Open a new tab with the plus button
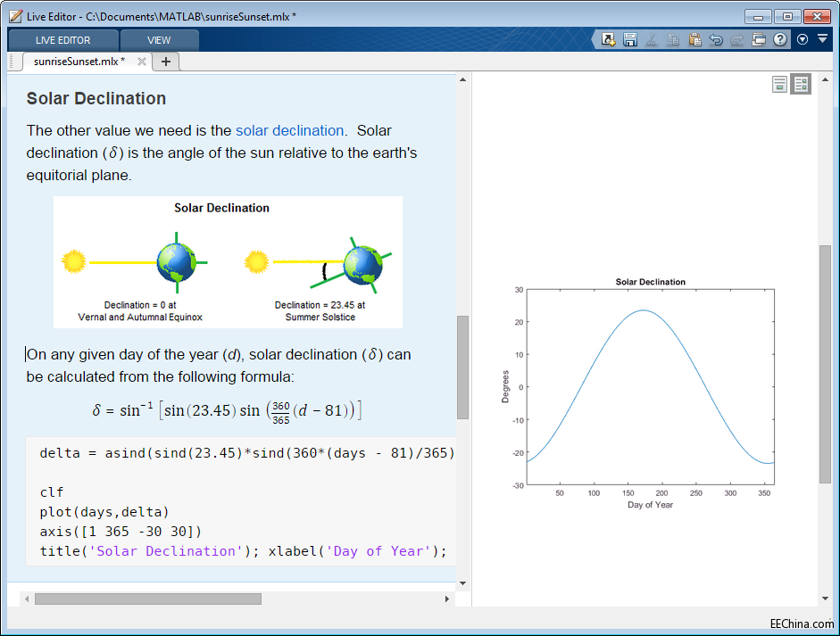This screenshot has height=636, width=840. 166,62
